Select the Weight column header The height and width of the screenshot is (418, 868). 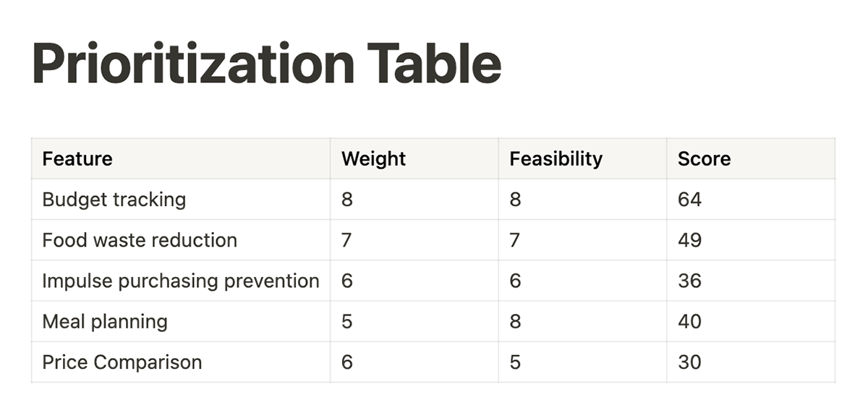point(414,158)
